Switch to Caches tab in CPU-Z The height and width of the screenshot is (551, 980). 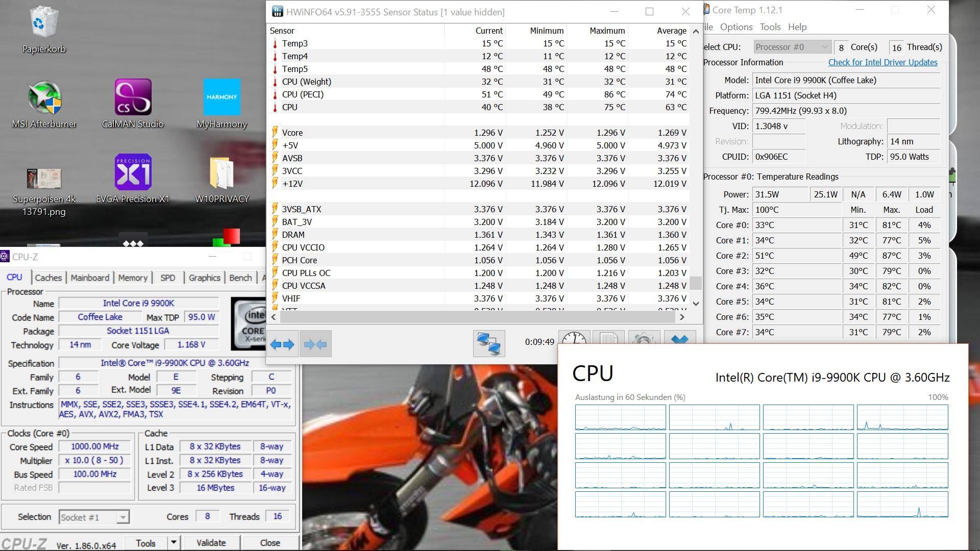pos(48,278)
